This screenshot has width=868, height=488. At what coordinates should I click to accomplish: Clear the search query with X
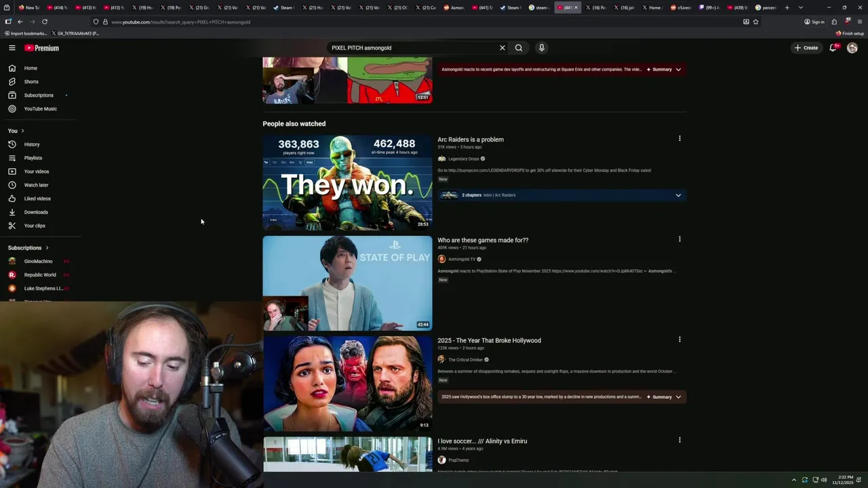[x=502, y=48]
